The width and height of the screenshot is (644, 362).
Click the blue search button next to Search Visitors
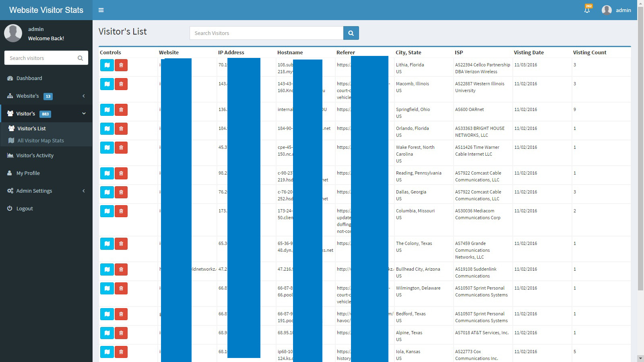tap(351, 33)
